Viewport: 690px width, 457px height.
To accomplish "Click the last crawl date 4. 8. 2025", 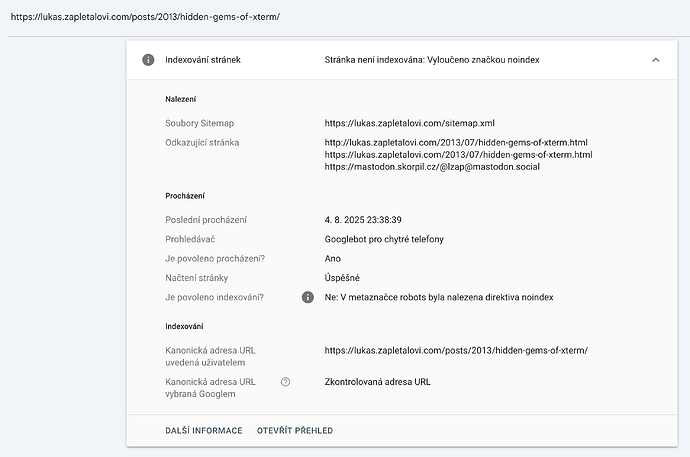I will coord(363,220).
